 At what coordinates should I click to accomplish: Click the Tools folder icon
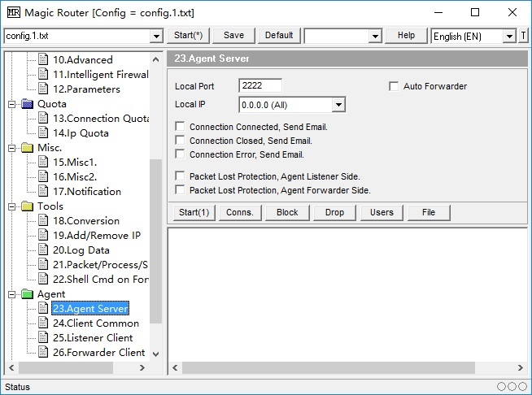pos(27,206)
